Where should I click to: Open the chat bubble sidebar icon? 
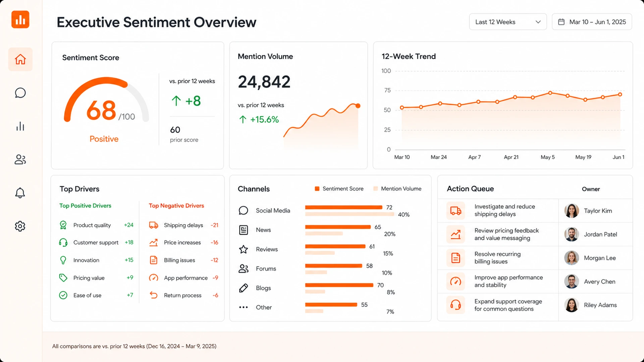coord(20,93)
